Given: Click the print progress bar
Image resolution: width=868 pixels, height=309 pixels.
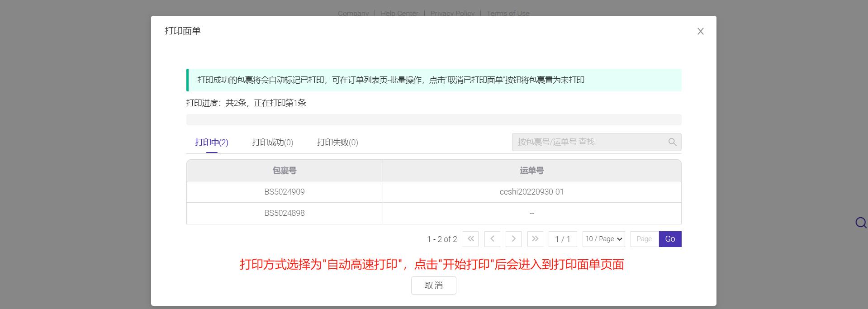Looking at the screenshot, I should click(433, 119).
